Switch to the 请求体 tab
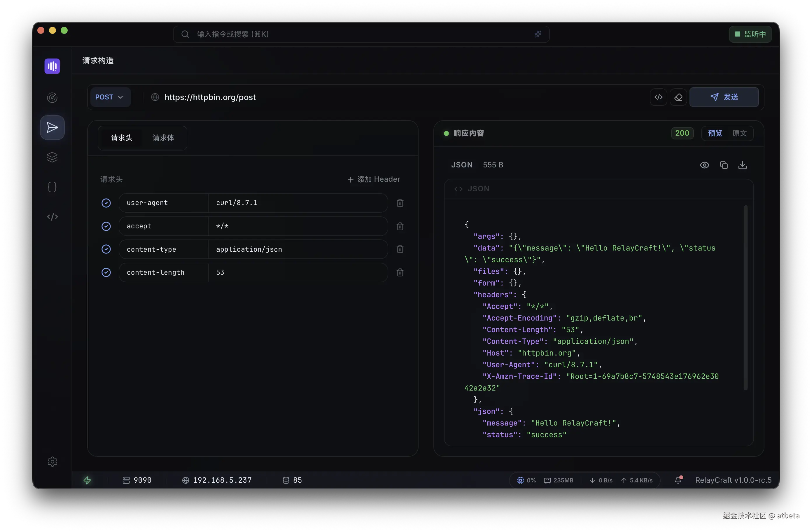The width and height of the screenshot is (812, 532). [x=163, y=138]
